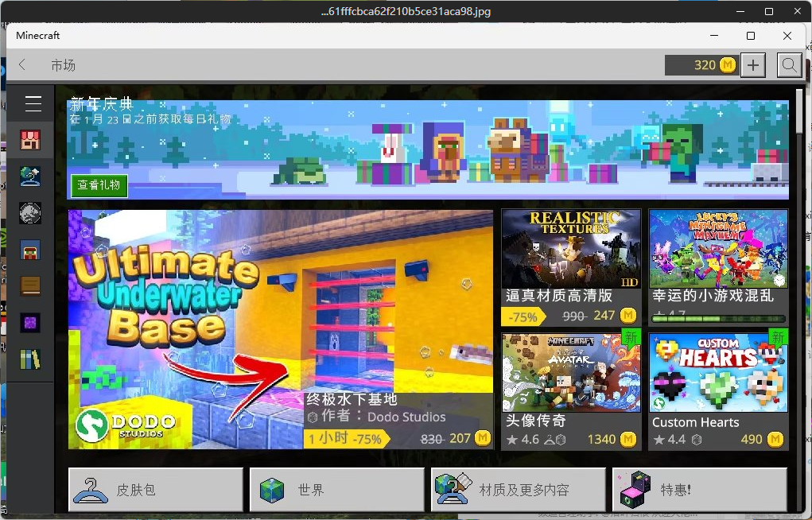Viewport: 812px width, 520px height.
Task: Click the 320 Minecoin balance
Action: coord(701,65)
